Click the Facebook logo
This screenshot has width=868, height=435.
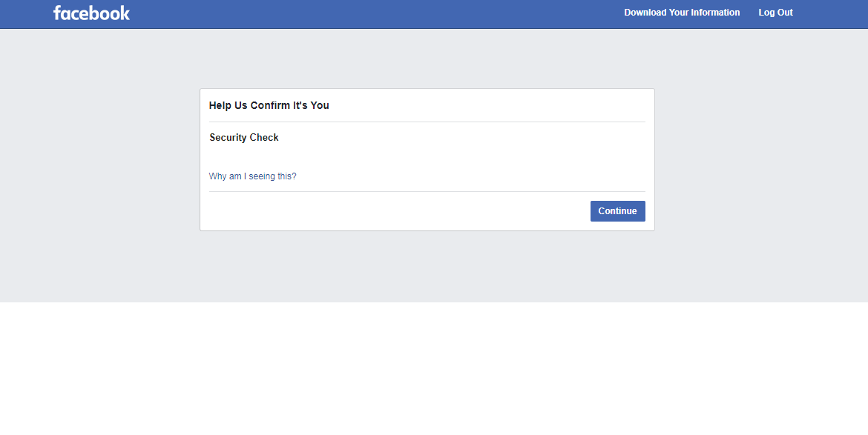click(x=91, y=13)
